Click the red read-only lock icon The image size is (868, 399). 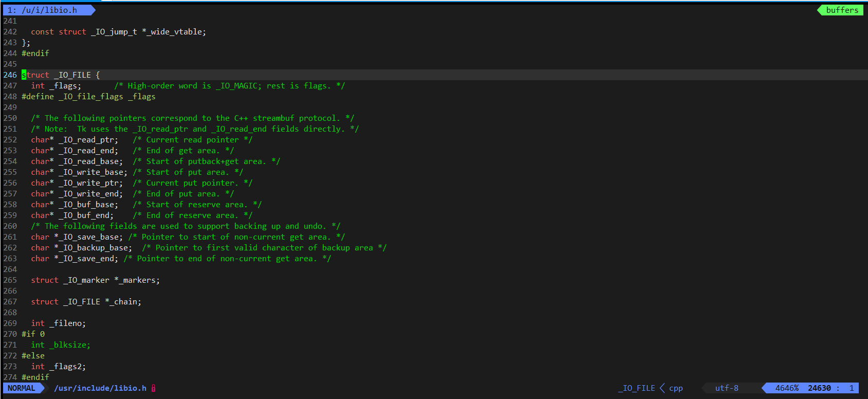[153, 388]
